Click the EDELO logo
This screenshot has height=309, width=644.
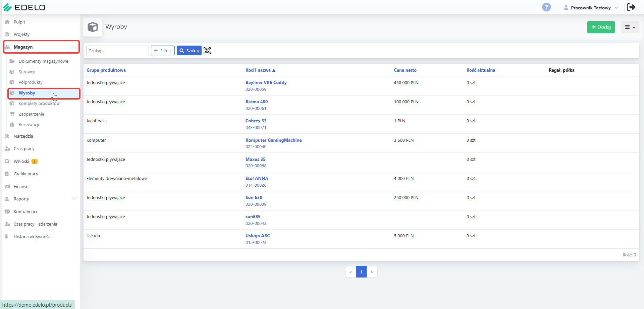click(x=24, y=7)
